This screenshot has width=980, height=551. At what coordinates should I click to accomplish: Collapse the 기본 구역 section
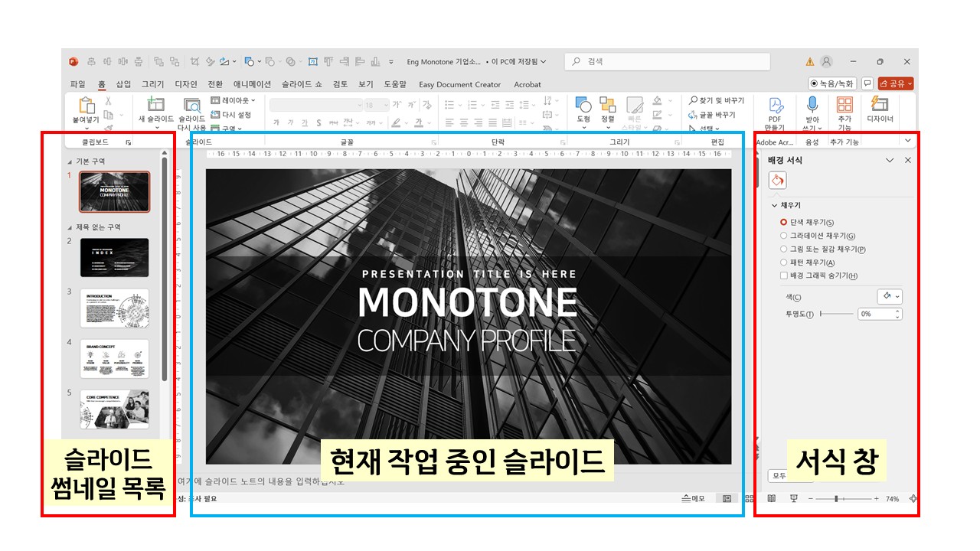tap(70, 161)
